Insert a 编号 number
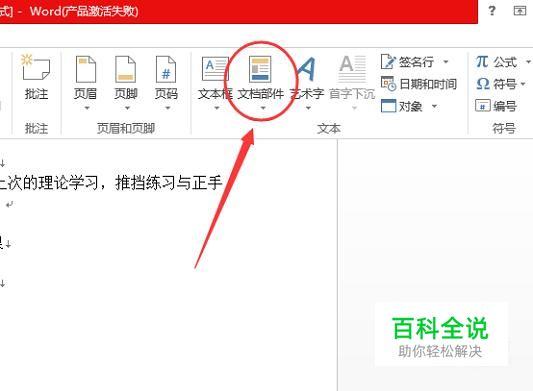The image size is (533, 391). [496, 106]
